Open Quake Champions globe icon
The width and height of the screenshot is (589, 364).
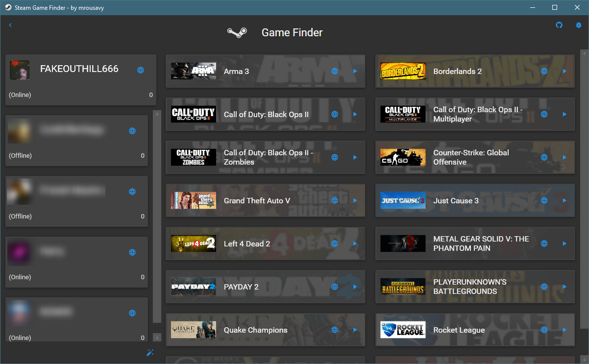[x=335, y=330]
